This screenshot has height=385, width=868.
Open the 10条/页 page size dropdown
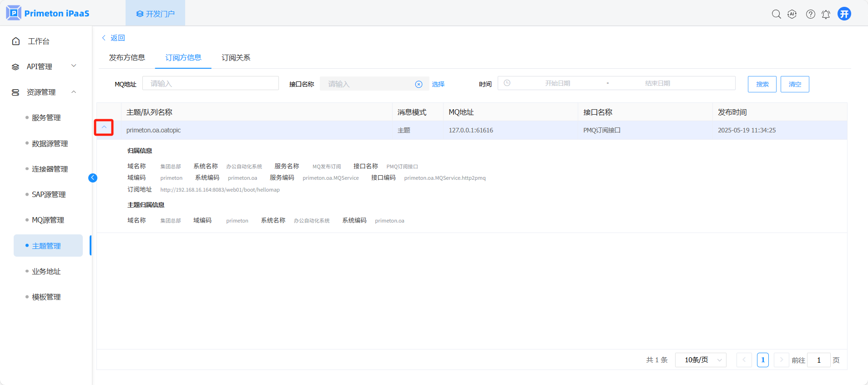701,360
